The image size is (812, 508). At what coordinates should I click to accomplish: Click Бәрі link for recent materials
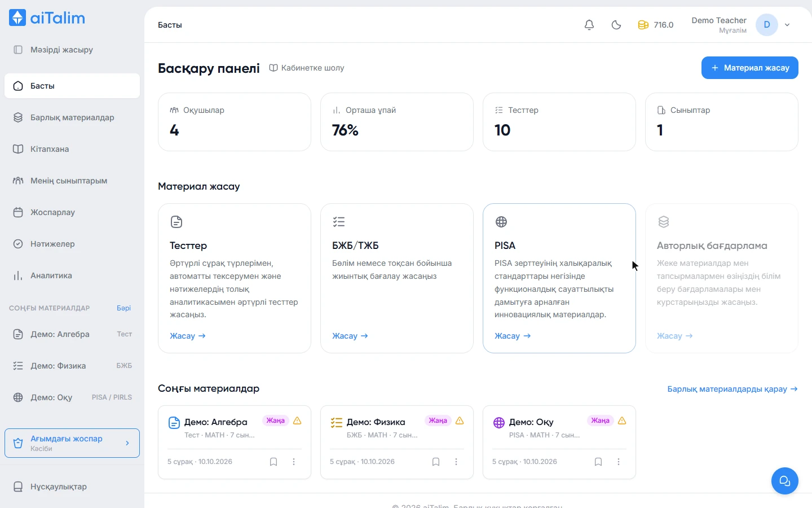[x=123, y=308]
